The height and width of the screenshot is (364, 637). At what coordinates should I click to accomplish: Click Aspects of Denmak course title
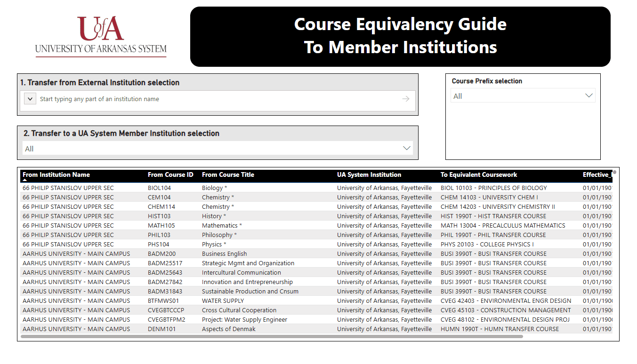229,329
